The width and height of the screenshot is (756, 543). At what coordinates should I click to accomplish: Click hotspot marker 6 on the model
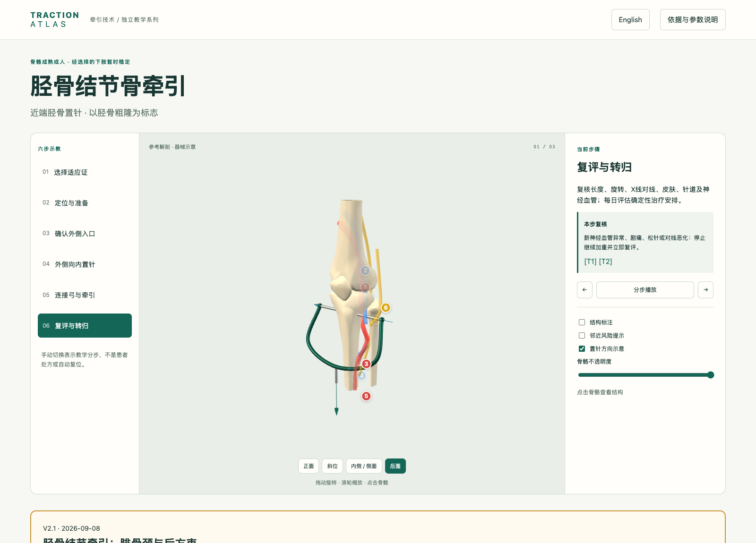click(386, 308)
